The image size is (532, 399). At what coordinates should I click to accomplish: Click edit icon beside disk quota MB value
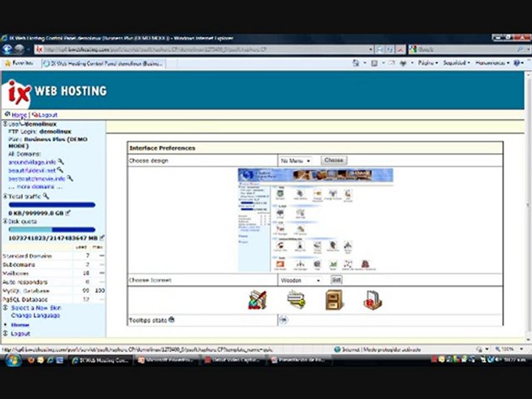(x=102, y=238)
